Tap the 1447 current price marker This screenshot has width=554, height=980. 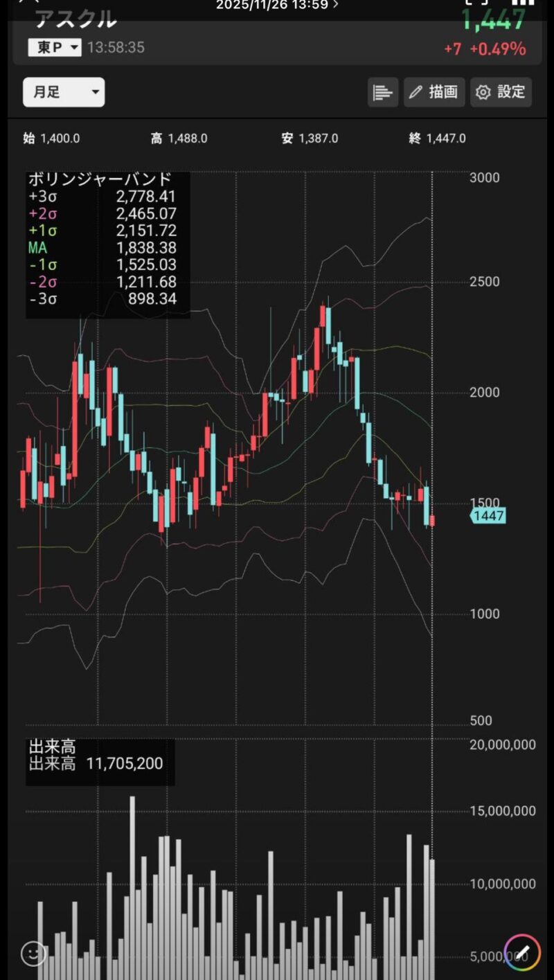[488, 516]
